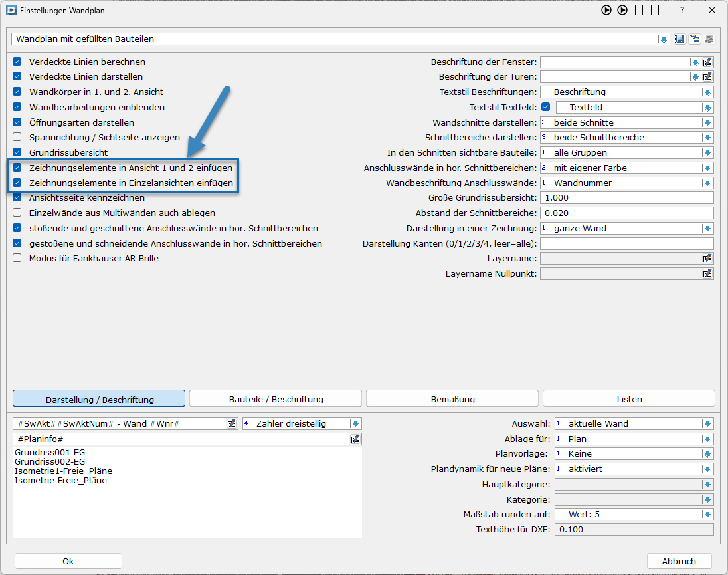
Task: Open edit icon for Beschriftung der Türen
Action: click(x=707, y=77)
